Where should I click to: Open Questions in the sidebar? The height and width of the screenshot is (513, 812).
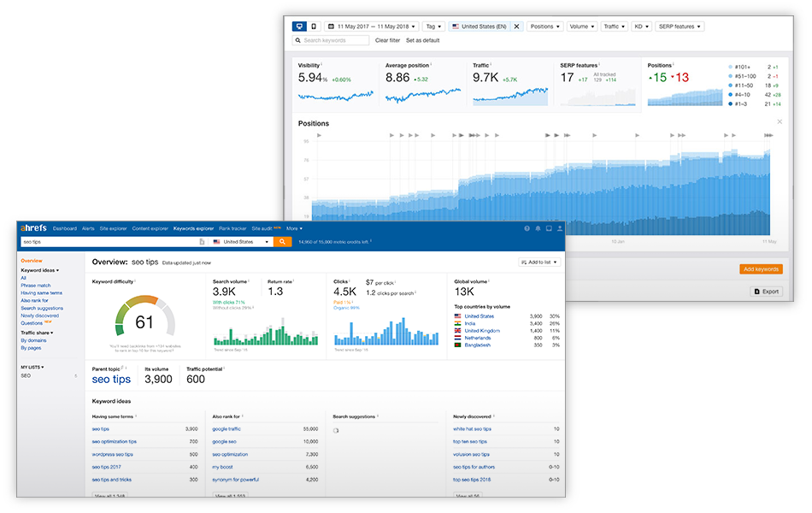(32, 323)
